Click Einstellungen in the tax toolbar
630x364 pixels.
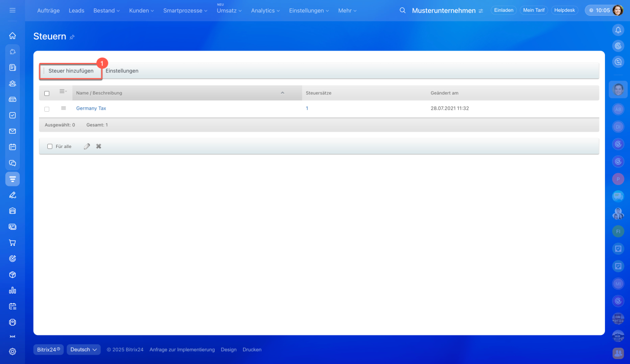[122, 71]
